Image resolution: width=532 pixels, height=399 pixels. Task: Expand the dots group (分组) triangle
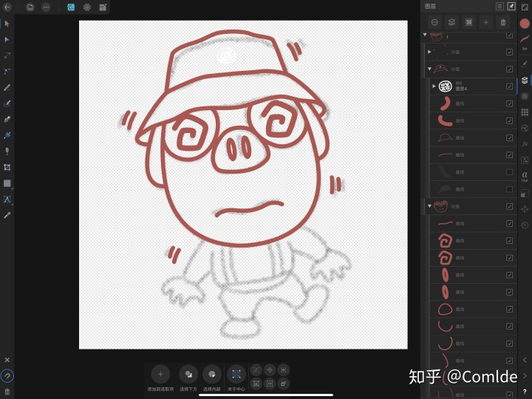pos(429,52)
